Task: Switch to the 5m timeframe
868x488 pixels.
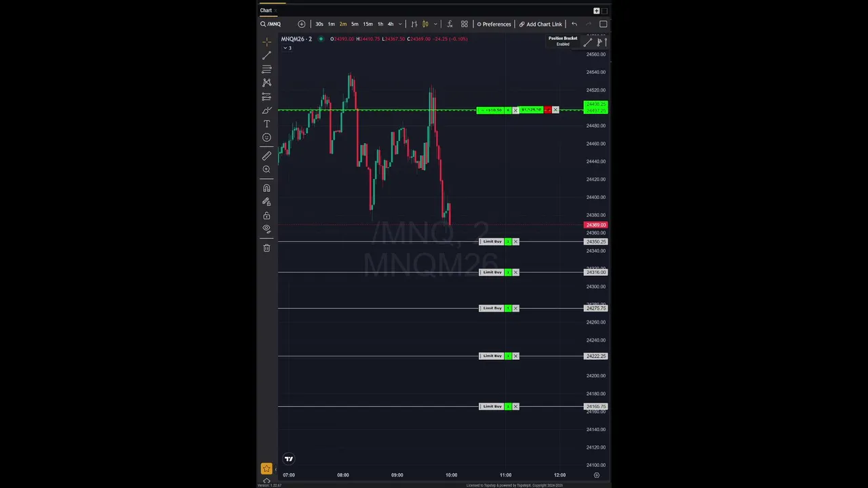Action: click(x=355, y=24)
